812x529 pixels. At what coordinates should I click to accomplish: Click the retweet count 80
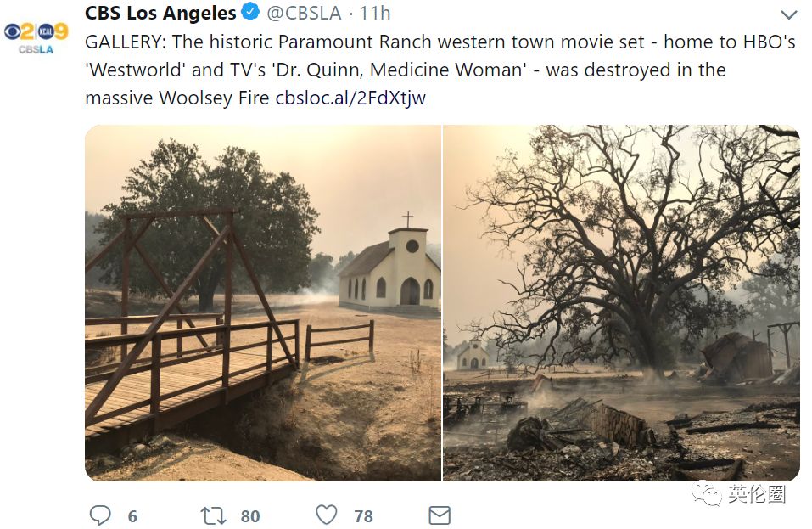click(x=250, y=516)
